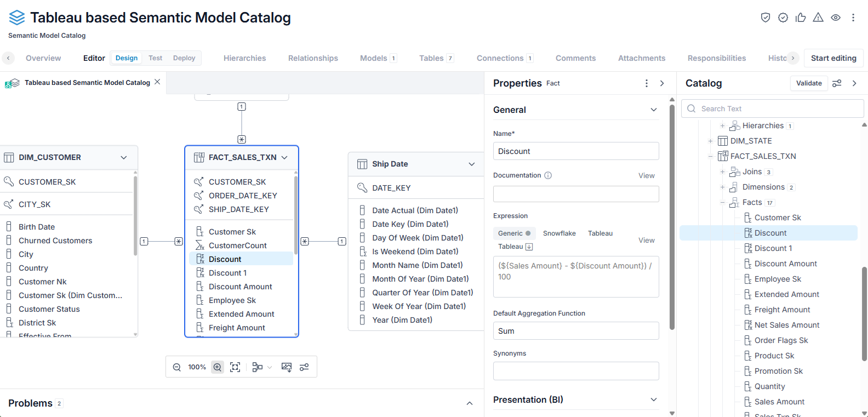Collapse the DIM_CUSTOMER table chevron
868x417 pixels.
coord(124,158)
